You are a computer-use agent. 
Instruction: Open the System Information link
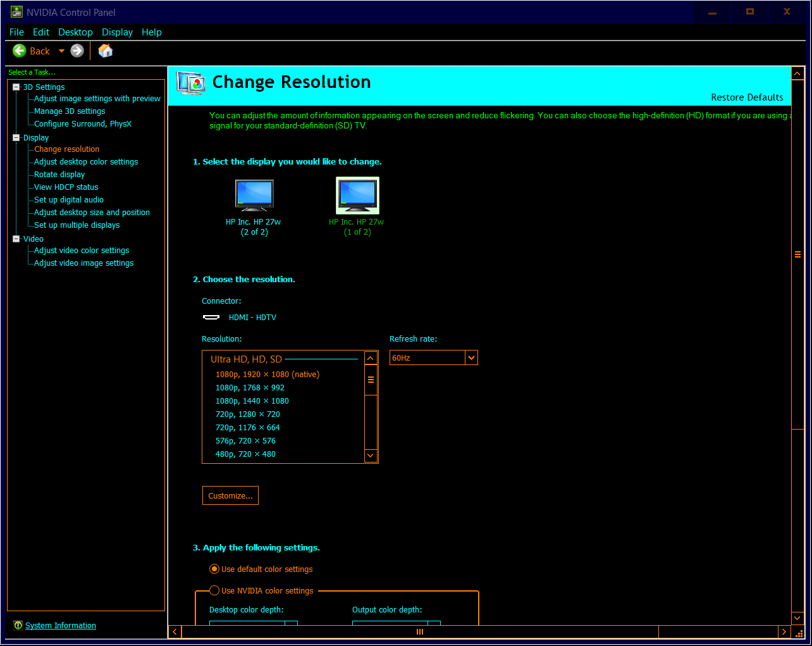pos(61,626)
